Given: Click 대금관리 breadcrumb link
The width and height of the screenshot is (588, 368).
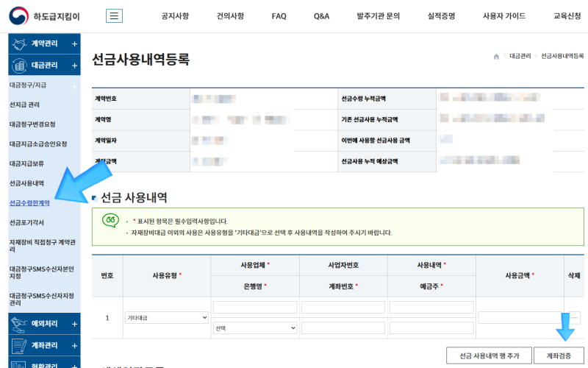Looking at the screenshot, I should tap(520, 56).
